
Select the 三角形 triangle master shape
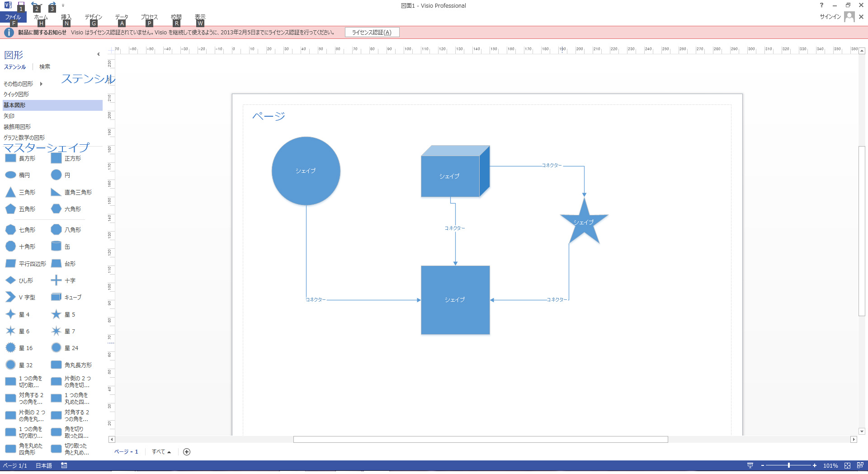20,192
